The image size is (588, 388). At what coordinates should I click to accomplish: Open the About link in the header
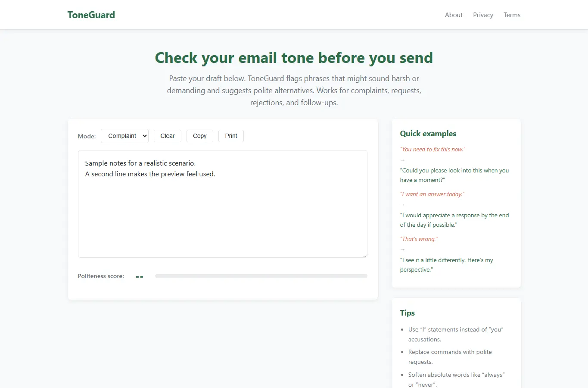click(454, 15)
